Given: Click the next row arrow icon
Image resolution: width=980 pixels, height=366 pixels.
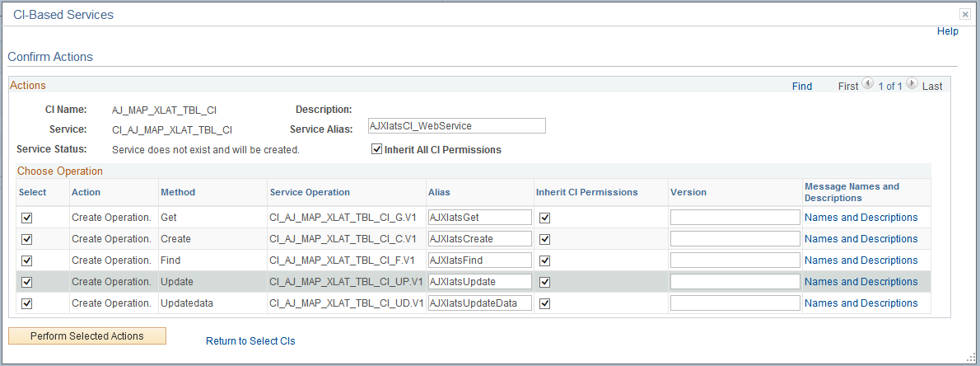Looking at the screenshot, I should (912, 84).
